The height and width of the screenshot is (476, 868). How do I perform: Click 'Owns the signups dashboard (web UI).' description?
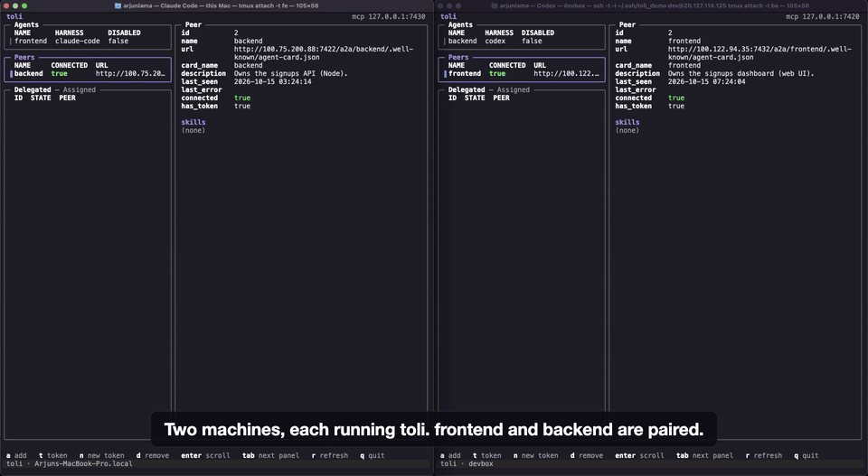pyautogui.click(x=741, y=73)
